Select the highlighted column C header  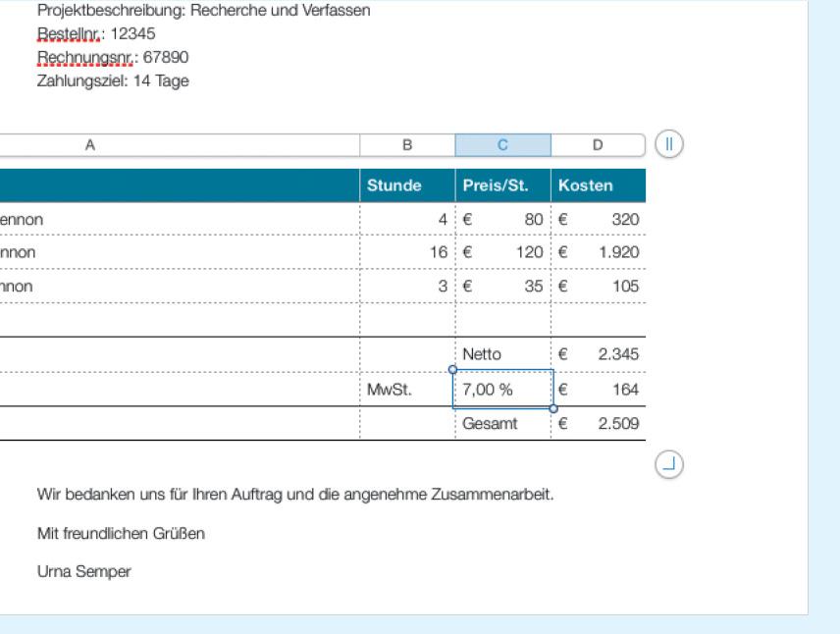(x=503, y=145)
